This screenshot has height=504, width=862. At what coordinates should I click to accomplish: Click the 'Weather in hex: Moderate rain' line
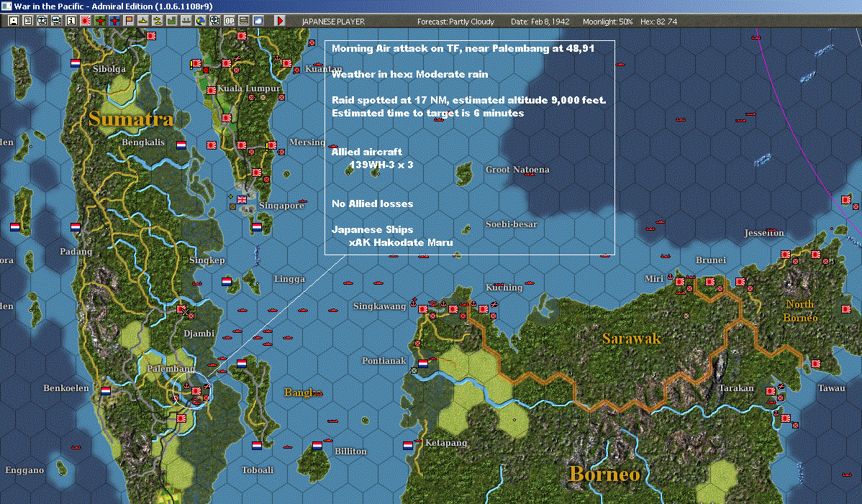click(x=409, y=74)
